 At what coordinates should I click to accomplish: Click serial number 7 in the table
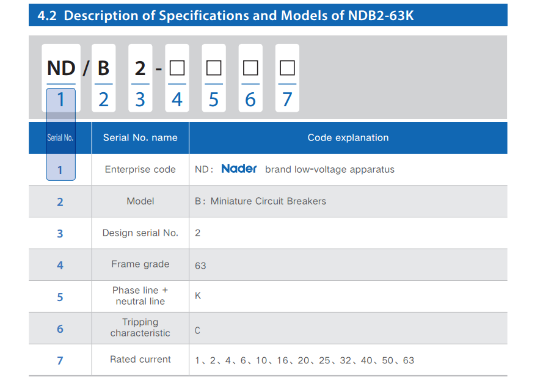pos(60,360)
